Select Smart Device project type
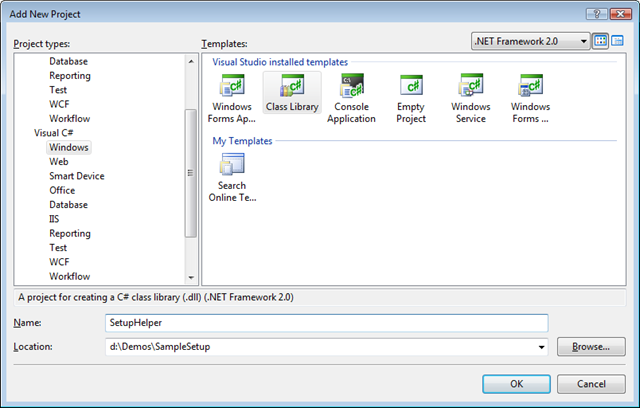Viewport: 640px width, 408px height. pos(77,176)
